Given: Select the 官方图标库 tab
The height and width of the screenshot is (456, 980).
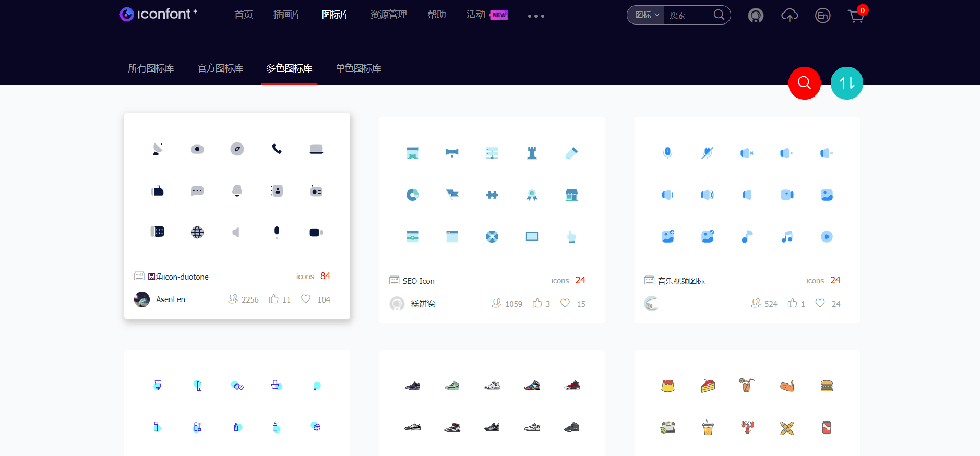Looking at the screenshot, I should pyautogui.click(x=220, y=68).
